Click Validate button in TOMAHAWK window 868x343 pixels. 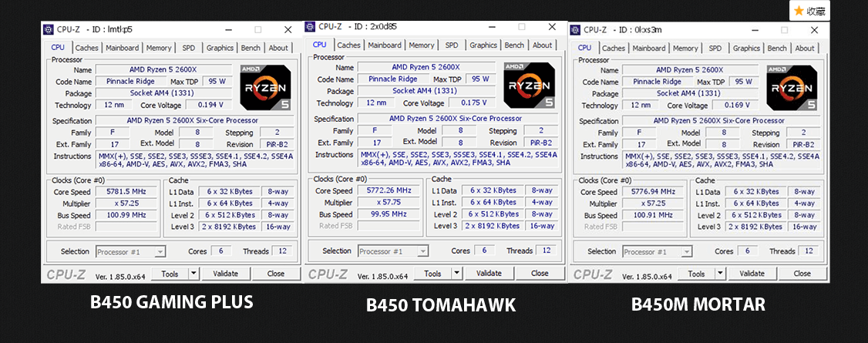click(489, 274)
